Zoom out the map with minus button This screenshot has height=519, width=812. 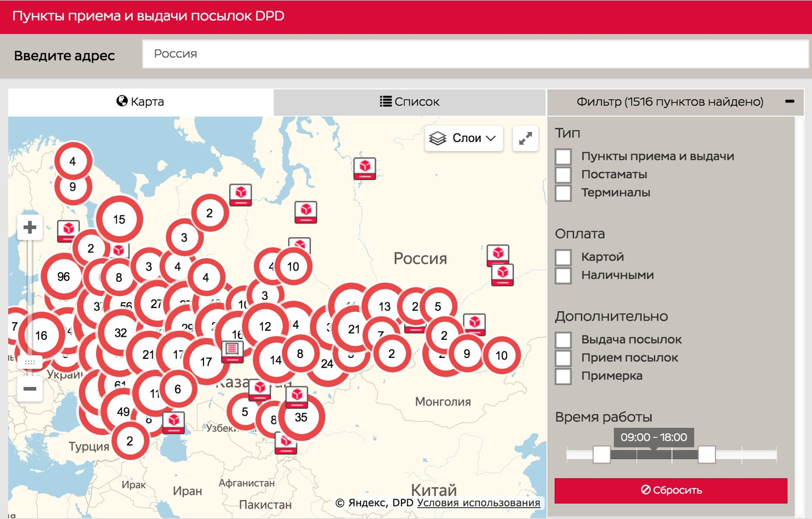[30, 388]
